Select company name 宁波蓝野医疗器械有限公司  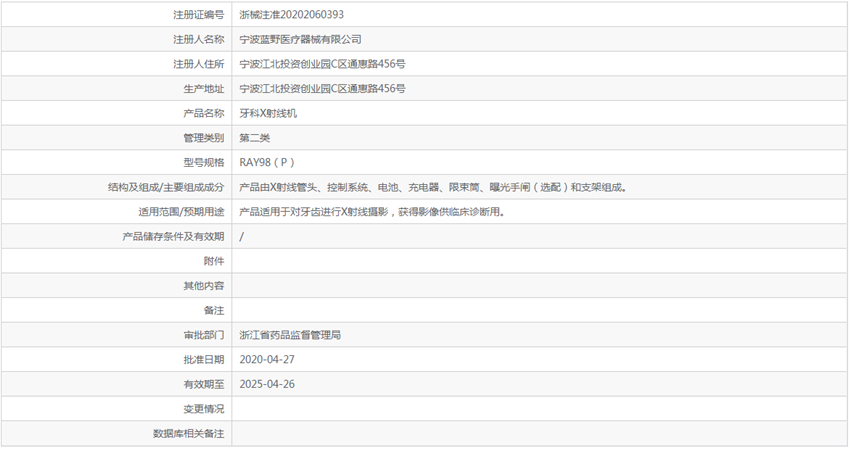click(x=300, y=40)
